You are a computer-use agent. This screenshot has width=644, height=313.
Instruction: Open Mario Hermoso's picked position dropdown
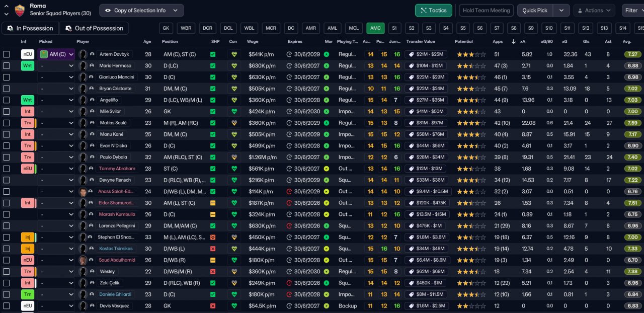(56, 65)
